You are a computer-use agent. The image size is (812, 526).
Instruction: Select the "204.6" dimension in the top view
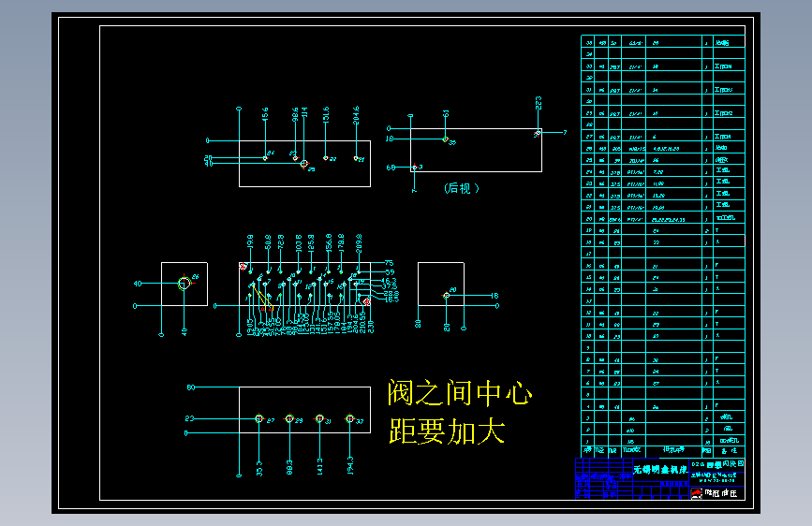tap(356, 115)
